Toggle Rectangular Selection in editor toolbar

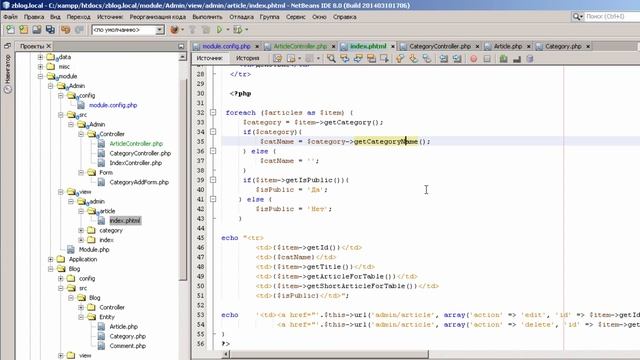384,59
